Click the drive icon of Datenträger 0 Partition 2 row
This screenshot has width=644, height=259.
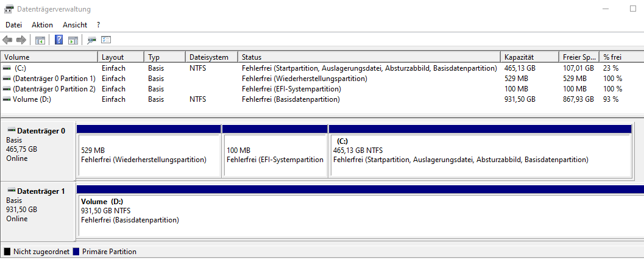point(7,88)
